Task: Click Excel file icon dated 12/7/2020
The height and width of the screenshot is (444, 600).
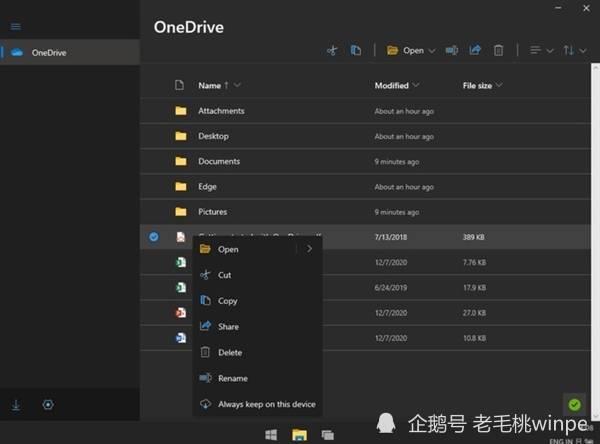Action: [181, 262]
